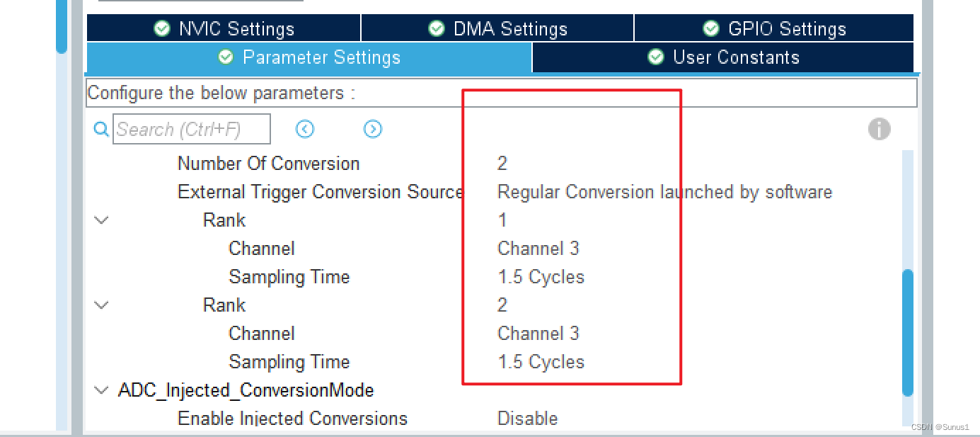Open the 1.5 Cycles Sampling Time dropdown

(541, 276)
